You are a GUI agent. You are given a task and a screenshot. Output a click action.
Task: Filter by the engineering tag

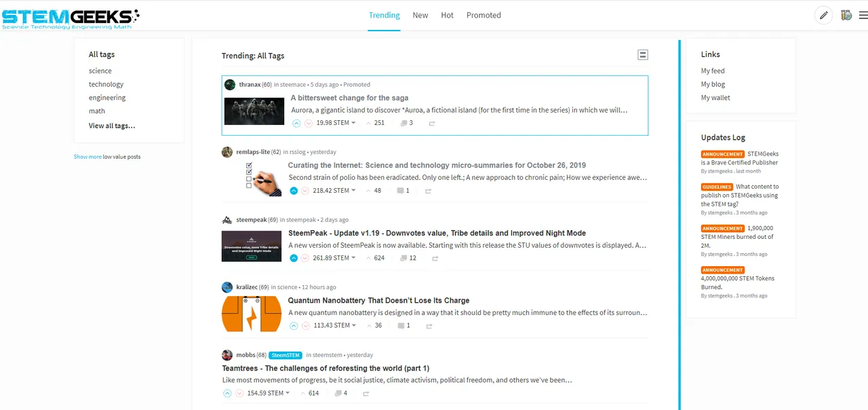[x=107, y=98]
